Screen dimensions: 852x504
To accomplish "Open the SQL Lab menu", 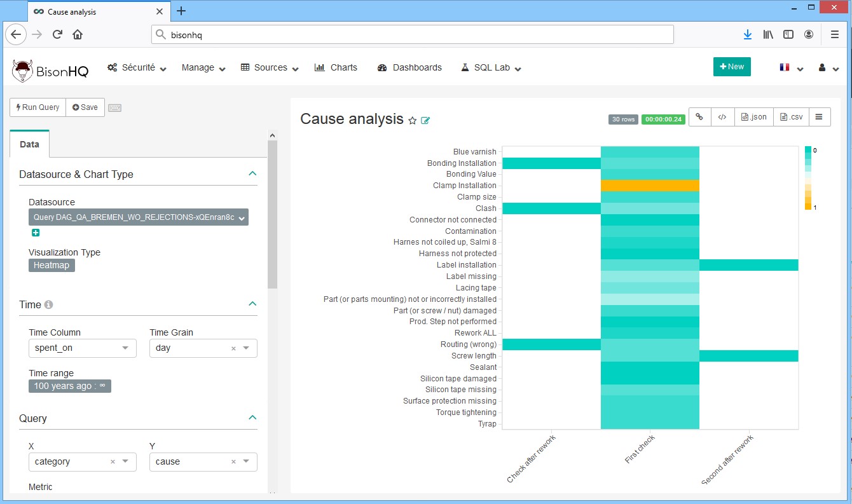I will tap(491, 67).
